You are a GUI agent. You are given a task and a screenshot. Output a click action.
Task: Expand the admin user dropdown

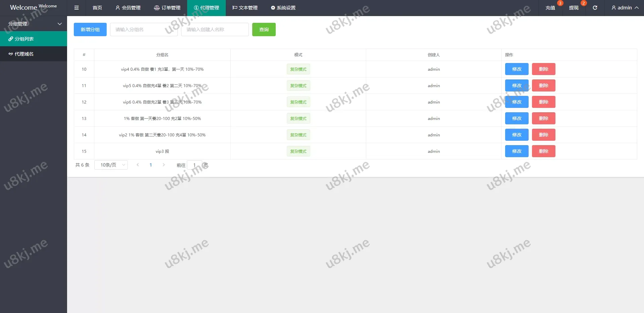pyautogui.click(x=625, y=8)
